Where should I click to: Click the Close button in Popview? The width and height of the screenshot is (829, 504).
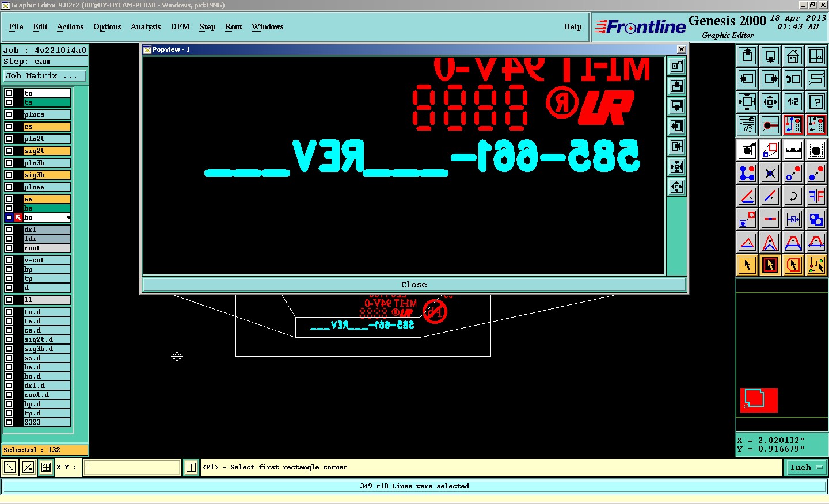(x=414, y=284)
